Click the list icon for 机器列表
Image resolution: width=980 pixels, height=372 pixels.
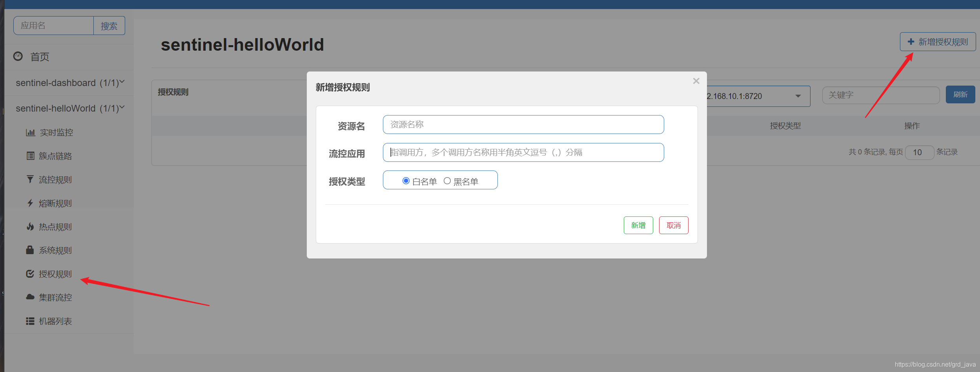click(x=30, y=321)
